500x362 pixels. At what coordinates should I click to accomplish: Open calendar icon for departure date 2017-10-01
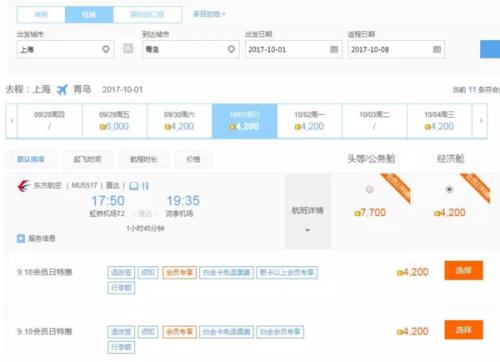coord(334,49)
